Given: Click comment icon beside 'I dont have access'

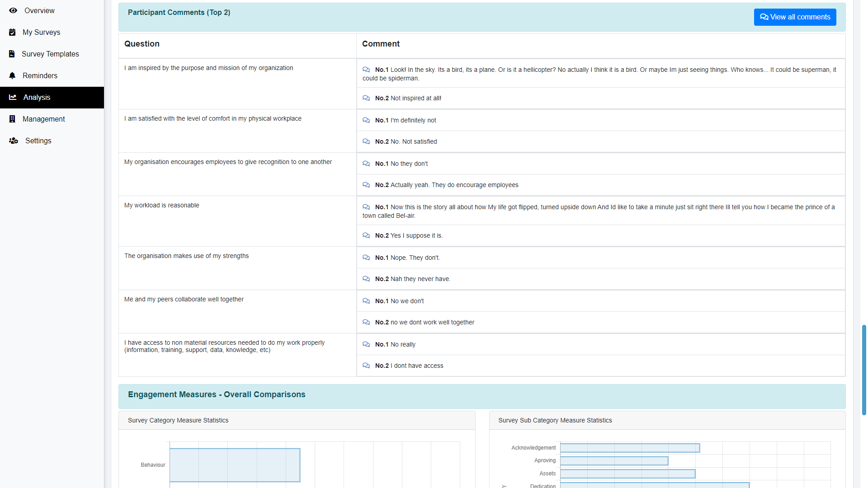Looking at the screenshot, I should coord(366,366).
